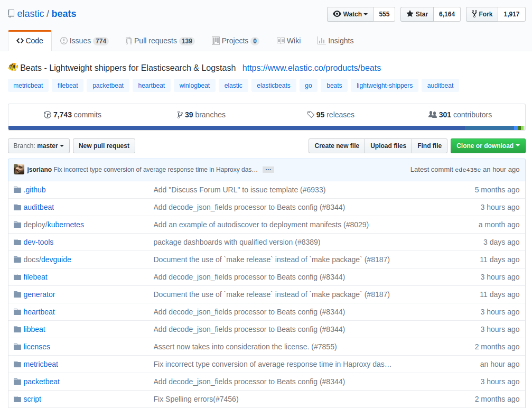Fork the beats repository
The image size is (532, 408).
click(x=482, y=14)
